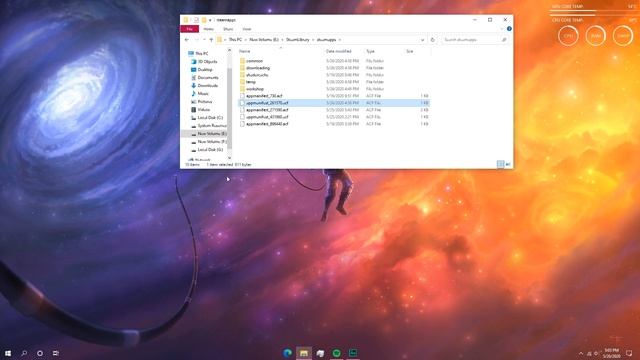Select the temp folder
Screen dimensions: 640x360
pyautogui.click(x=251, y=82)
